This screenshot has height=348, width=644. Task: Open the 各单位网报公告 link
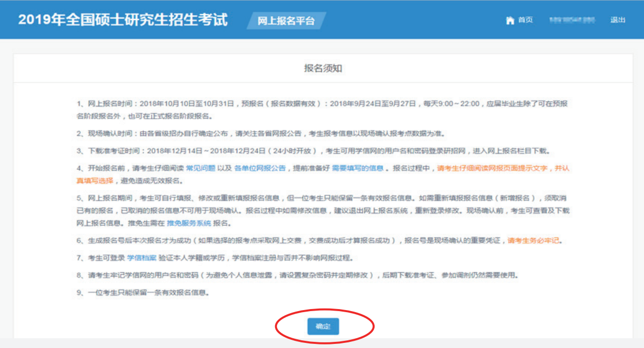click(260, 168)
